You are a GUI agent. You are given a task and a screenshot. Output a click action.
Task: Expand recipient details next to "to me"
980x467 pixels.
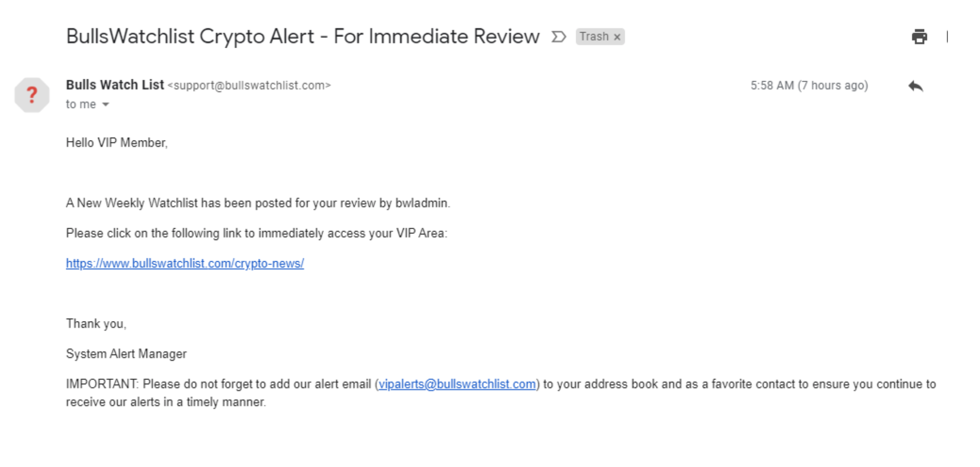pyautogui.click(x=106, y=105)
